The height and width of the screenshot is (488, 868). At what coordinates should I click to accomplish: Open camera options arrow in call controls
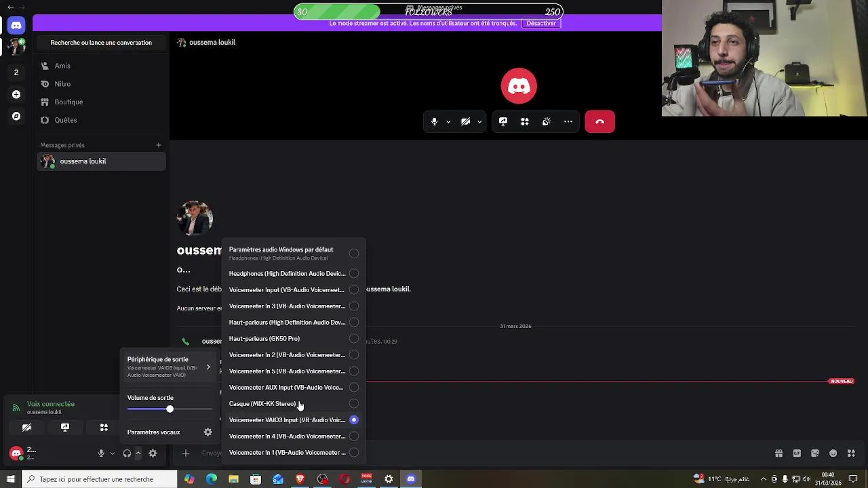[479, 122]
